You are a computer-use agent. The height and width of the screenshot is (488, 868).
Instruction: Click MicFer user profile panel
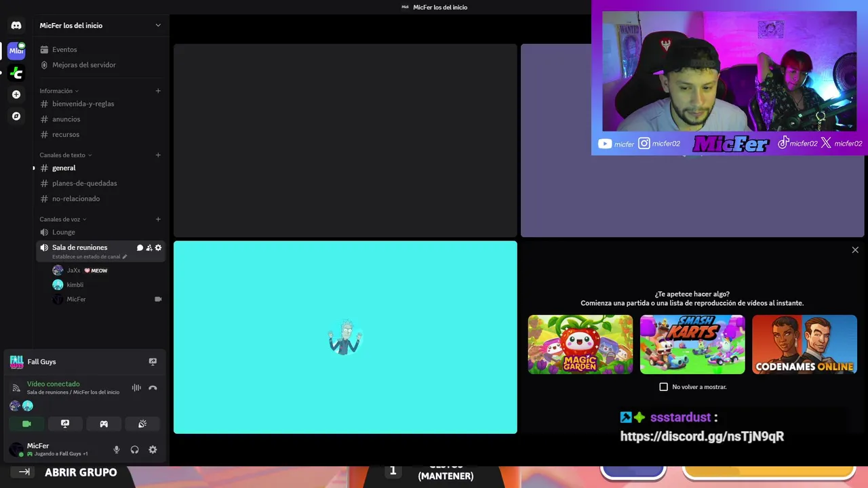pyautogui.click(x=54, y=449)
